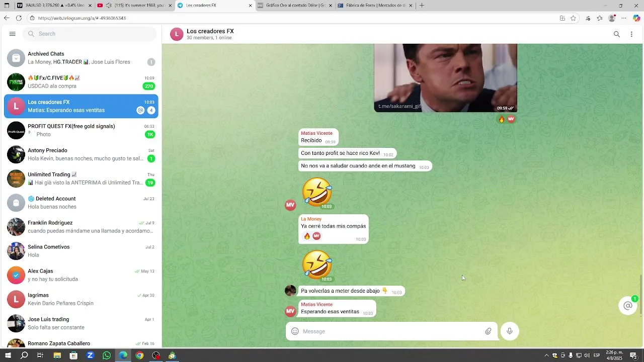The width and height of the screenshot is (644, 362).
Task: Open the lagrimas chat
Action: tap(81, 299)
